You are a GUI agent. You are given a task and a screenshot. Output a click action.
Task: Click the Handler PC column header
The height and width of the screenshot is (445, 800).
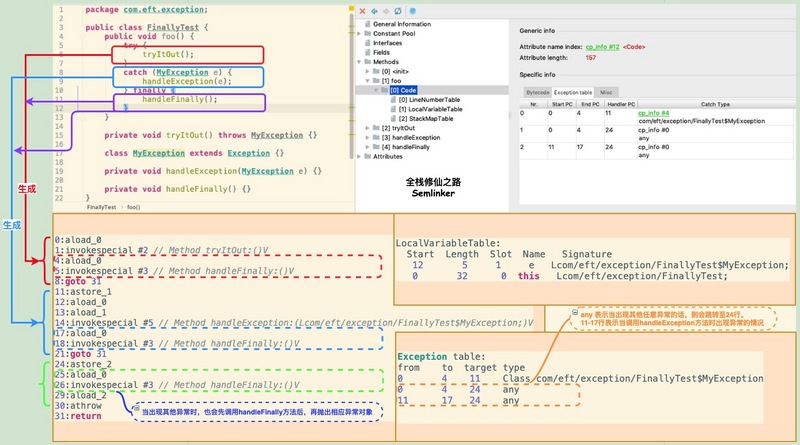(x=621, y=104)
